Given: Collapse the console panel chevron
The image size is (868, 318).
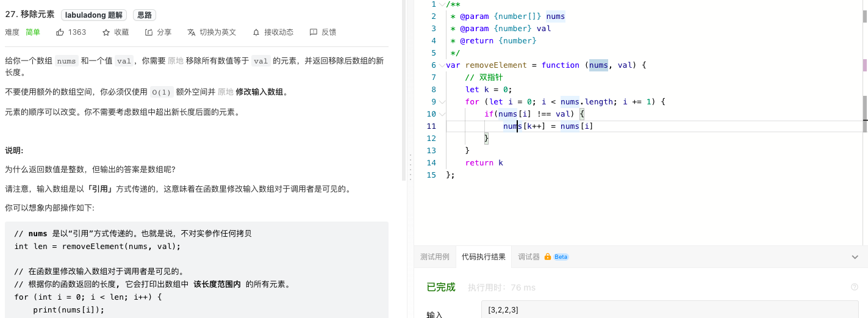Looking at the screenshot, I should pos(855,257).
